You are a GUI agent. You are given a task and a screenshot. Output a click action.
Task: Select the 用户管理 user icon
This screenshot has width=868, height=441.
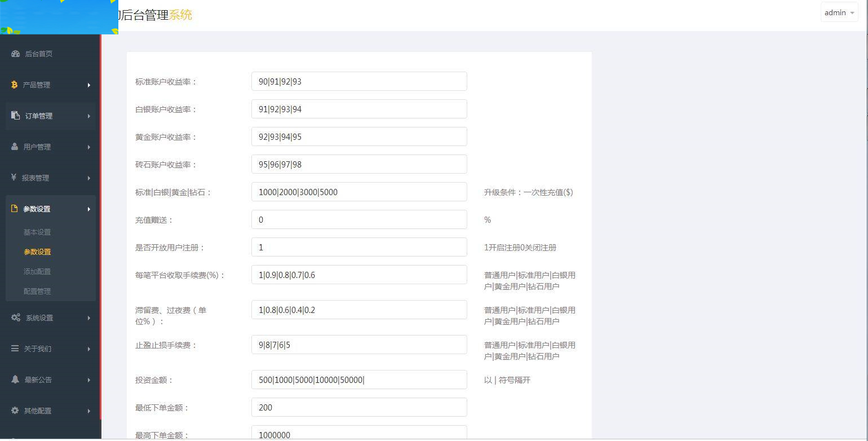pyautogui.click(x=14, y=147)
